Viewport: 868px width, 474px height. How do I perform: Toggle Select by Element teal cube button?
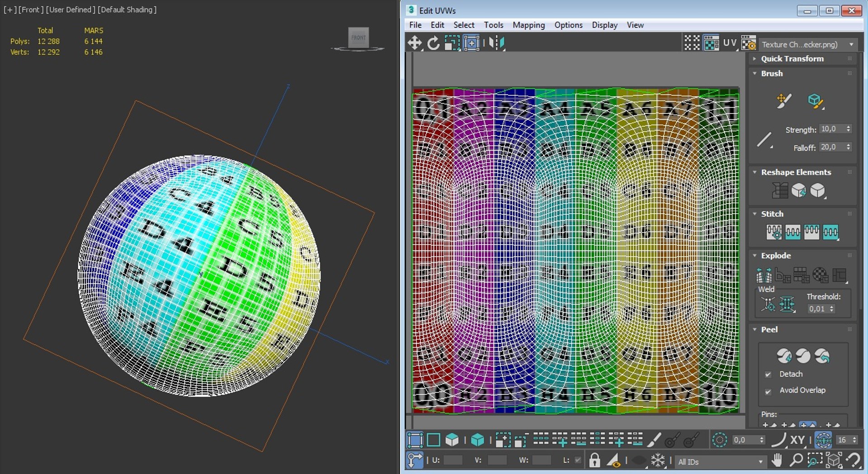point(477,440)
